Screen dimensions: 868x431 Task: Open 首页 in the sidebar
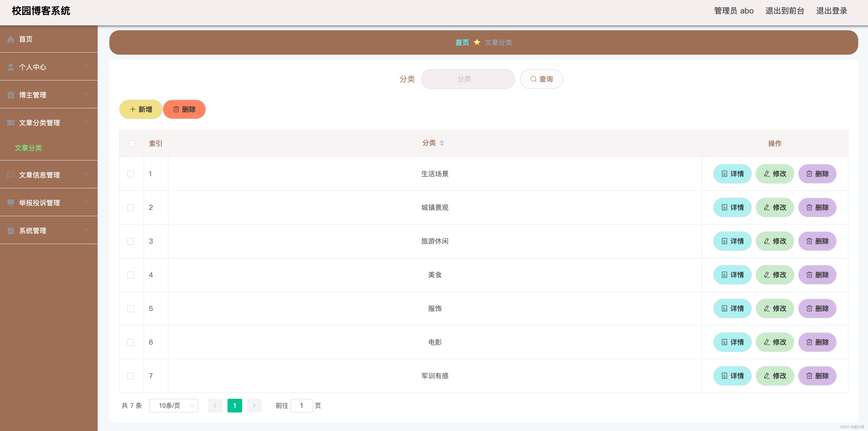click(49, 39)
